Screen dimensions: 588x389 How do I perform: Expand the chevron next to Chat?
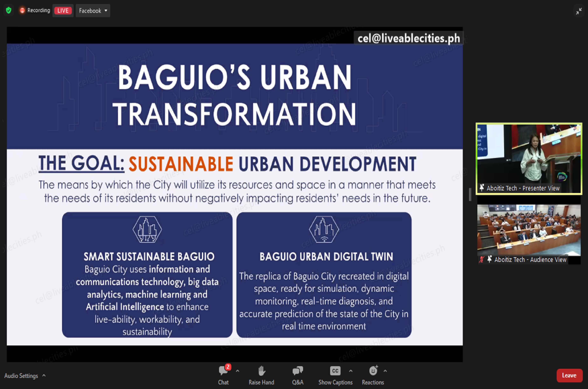click(238, 371)
